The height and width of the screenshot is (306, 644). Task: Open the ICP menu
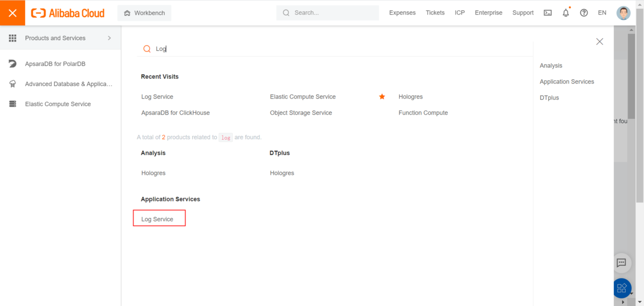click(x=460, y=13)
